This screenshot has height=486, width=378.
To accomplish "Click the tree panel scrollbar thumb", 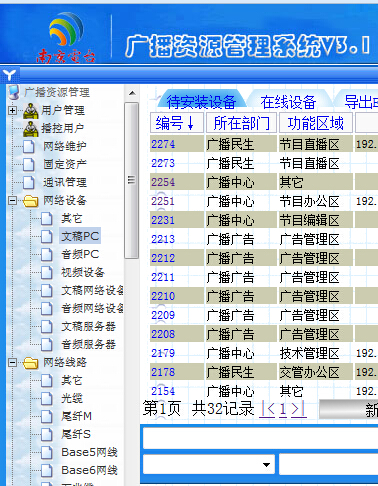I will (132, 180).
